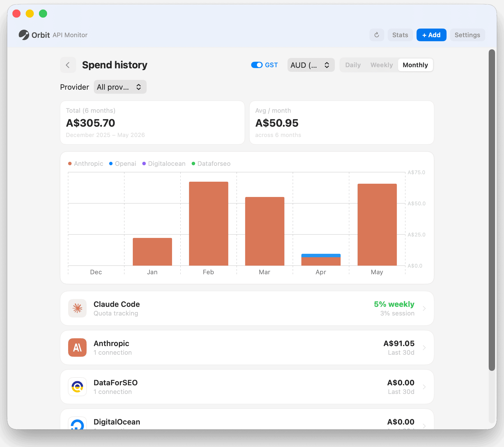Click the 'across 6 months' text
This screenshot has width=504, height=447.
[278, 135]
